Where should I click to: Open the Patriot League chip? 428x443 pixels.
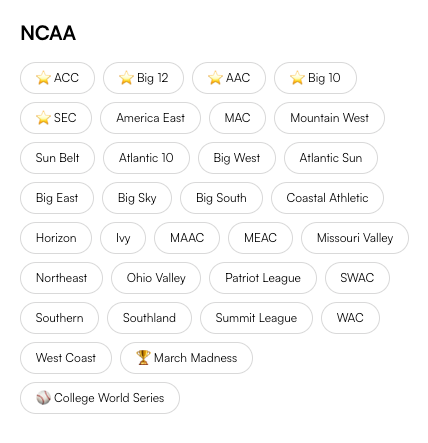263,278
